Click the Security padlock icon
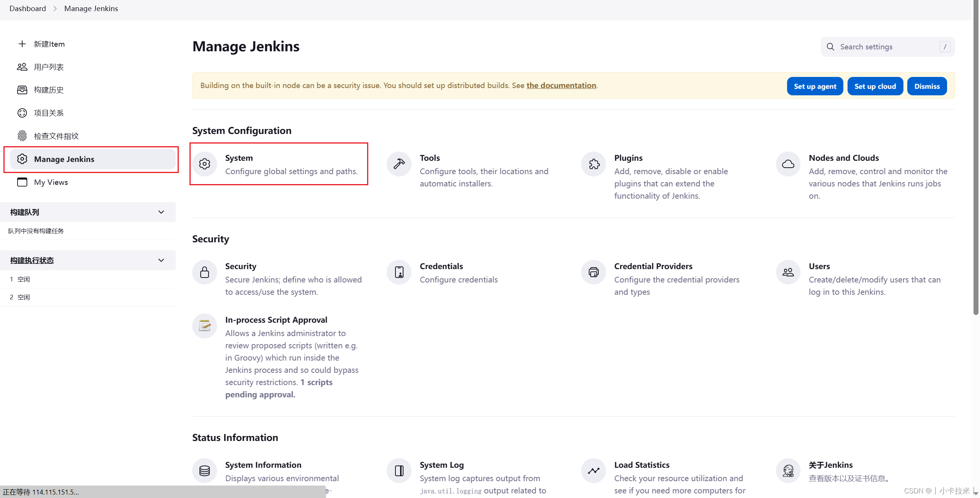 [205, 273]
